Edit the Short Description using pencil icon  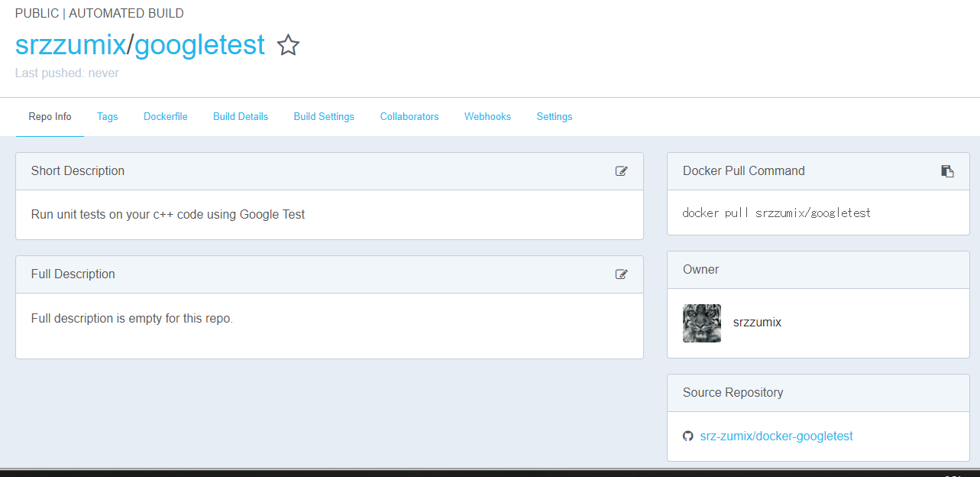point(622,171)
